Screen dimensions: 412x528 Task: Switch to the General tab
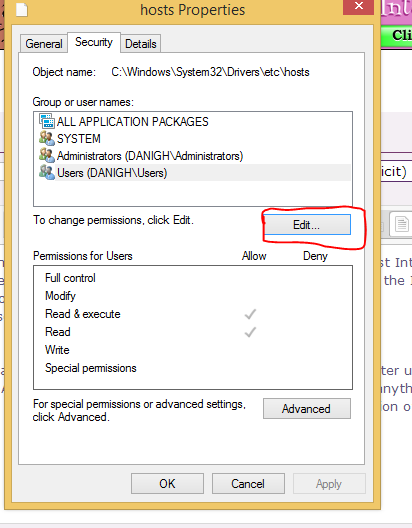44,44
